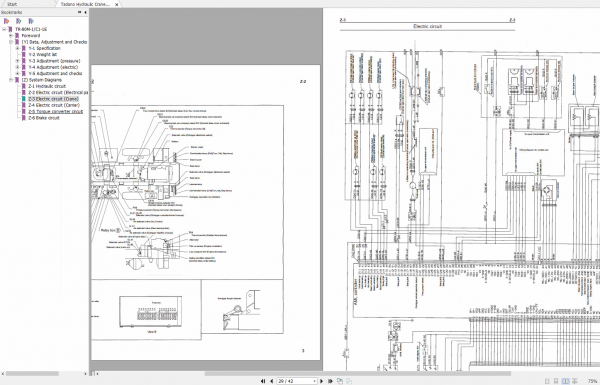This screenshot has width=600, height=385.
Task: Open the page number dropdown arrow
Action: (x=315, y=381)
